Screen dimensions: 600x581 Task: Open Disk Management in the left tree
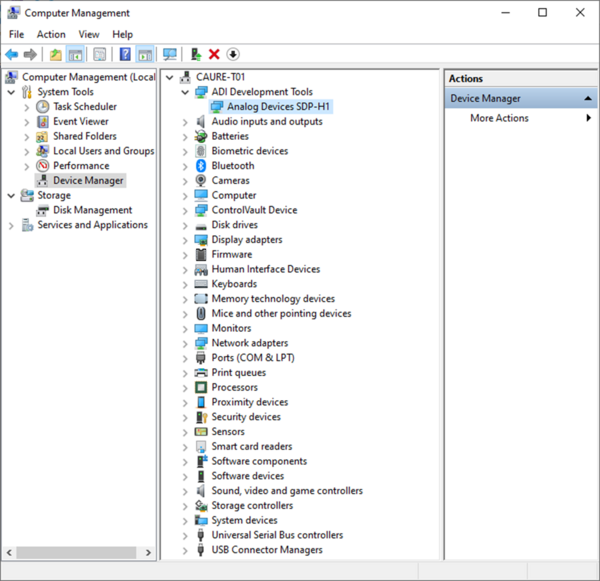tap(92, 210)
